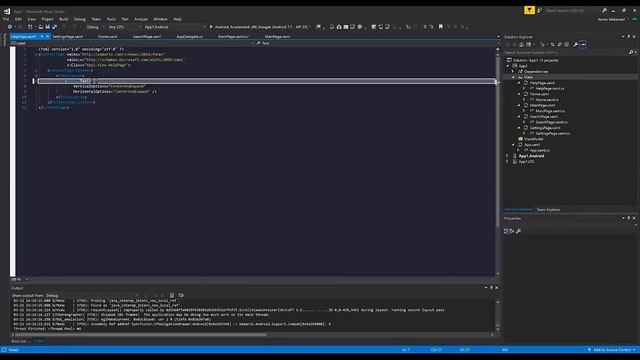The height and width of the screenshot is (360, 640).
Task: Click the Properties panel wrench icon
Action: pyautogui.click(x=518, y=231)
